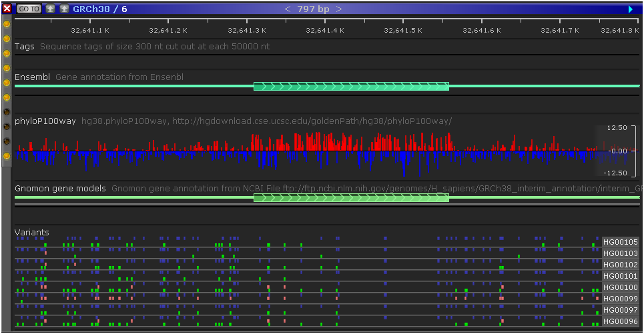
Task: Toggle the yellow track dot beside the ruler
Action: pos(7,23)
